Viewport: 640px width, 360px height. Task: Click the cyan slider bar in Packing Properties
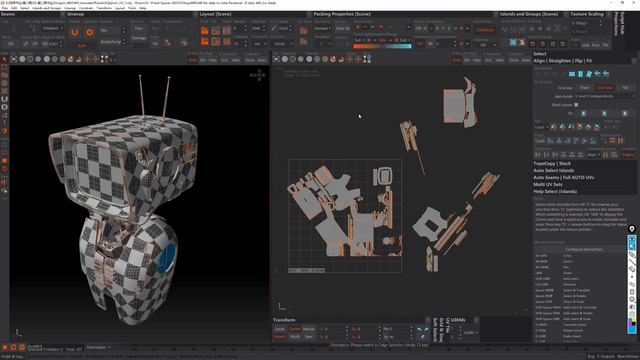click(398, 46)
